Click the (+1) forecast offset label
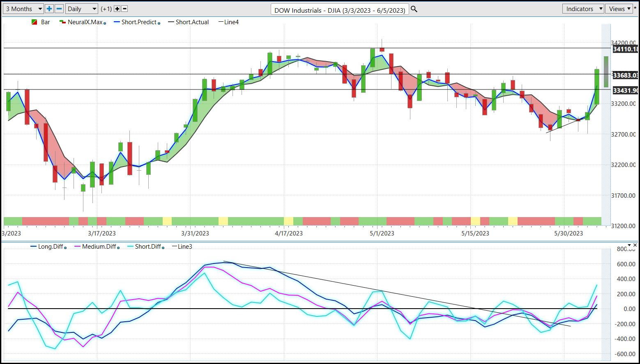The image size is (640, 364). (106, 9)
